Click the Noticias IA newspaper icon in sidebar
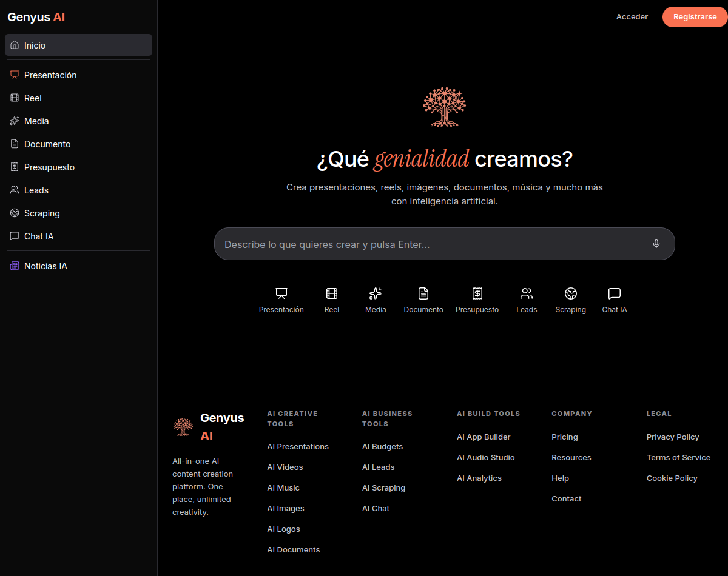 click(x=15, y=266)
